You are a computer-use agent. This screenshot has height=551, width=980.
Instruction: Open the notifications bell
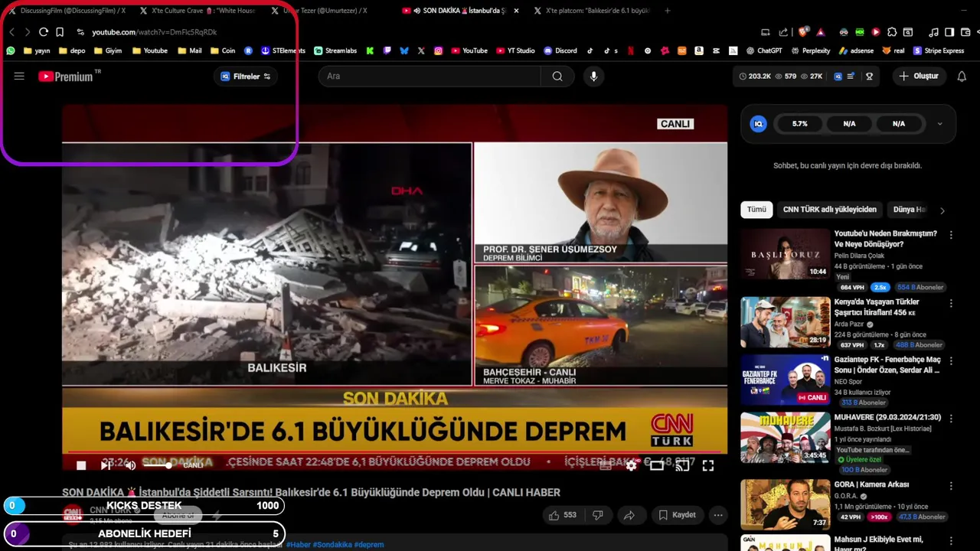[x=962, y=76]
